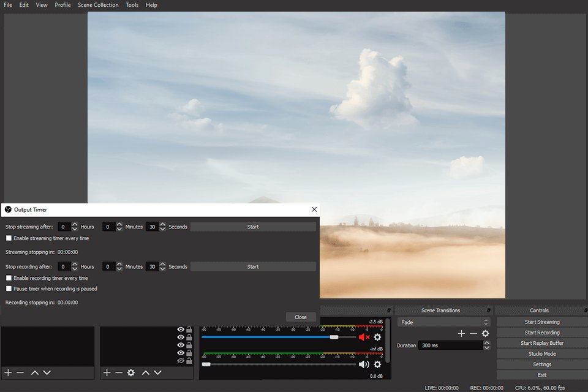Move scene down with down arrow icon
The height and width of the screenshot is (392, 588).
point(47,372)
